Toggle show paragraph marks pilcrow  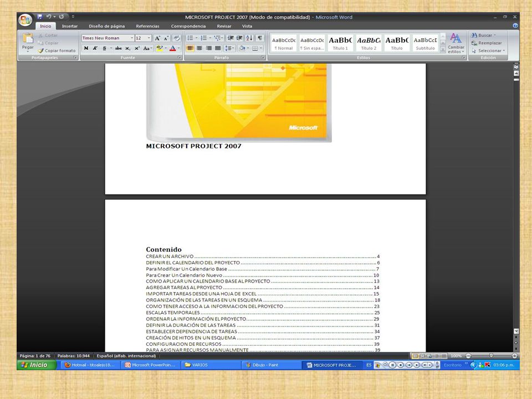pos(260,38)
